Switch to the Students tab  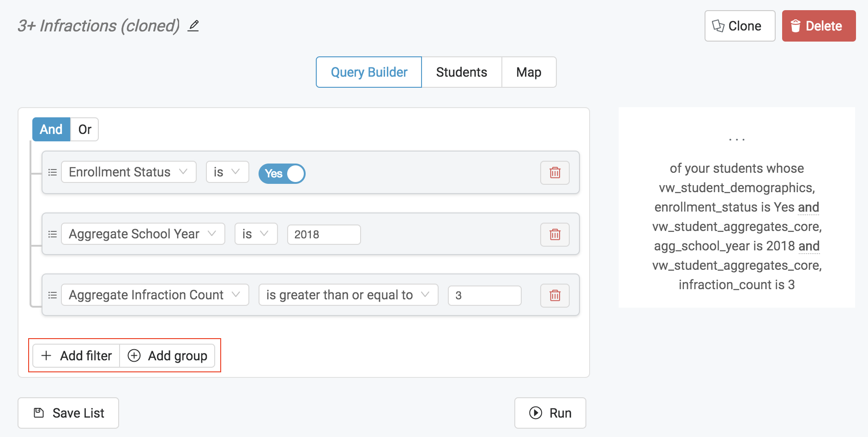click(x=462, y=72)
